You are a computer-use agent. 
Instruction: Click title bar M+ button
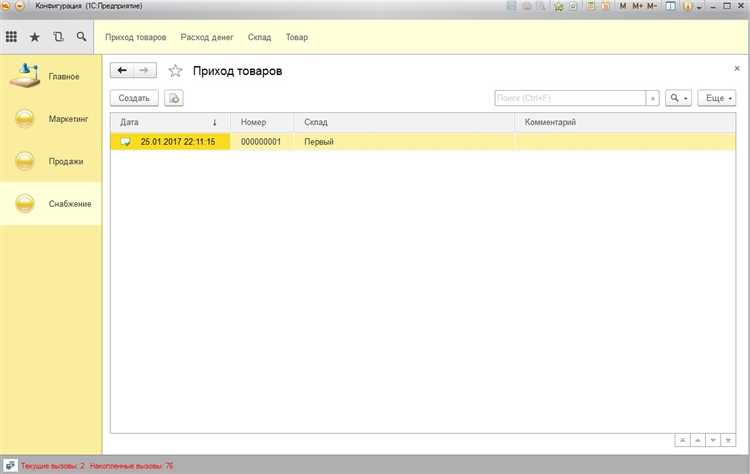(x=638, y=6)
